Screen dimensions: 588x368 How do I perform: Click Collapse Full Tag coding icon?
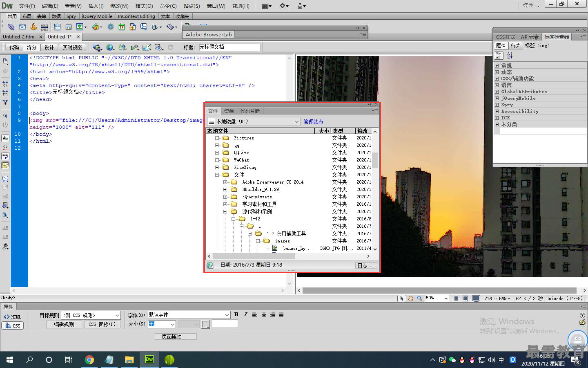[x=5, y=84]
